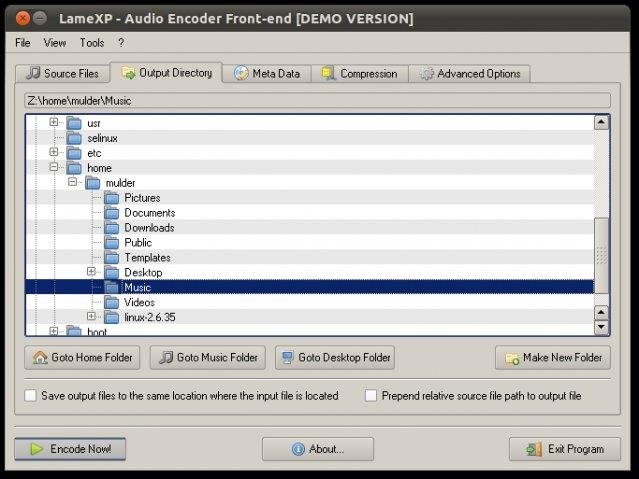This screenshot has width=639, height=479.
Task: Enable saving output to input file location
Action: (31, 395)
